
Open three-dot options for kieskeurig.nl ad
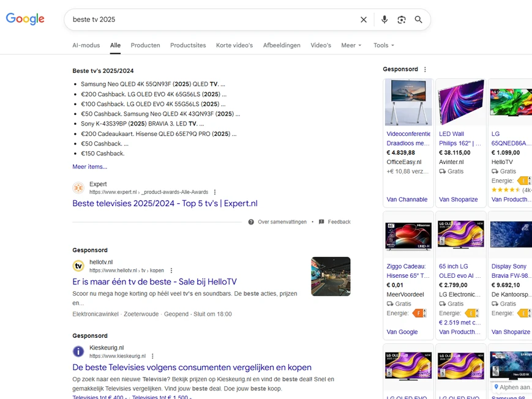pyautogui.click(x=153, y=356)
